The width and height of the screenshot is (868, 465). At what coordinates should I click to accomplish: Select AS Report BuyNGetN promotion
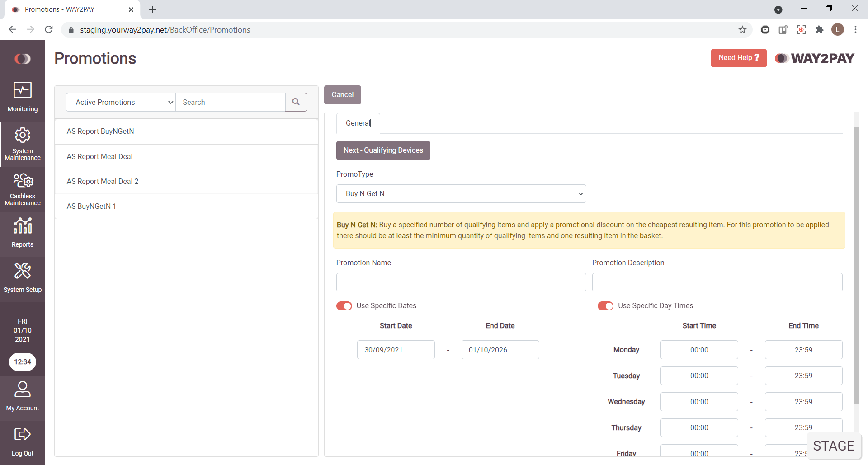pos(186,132)
